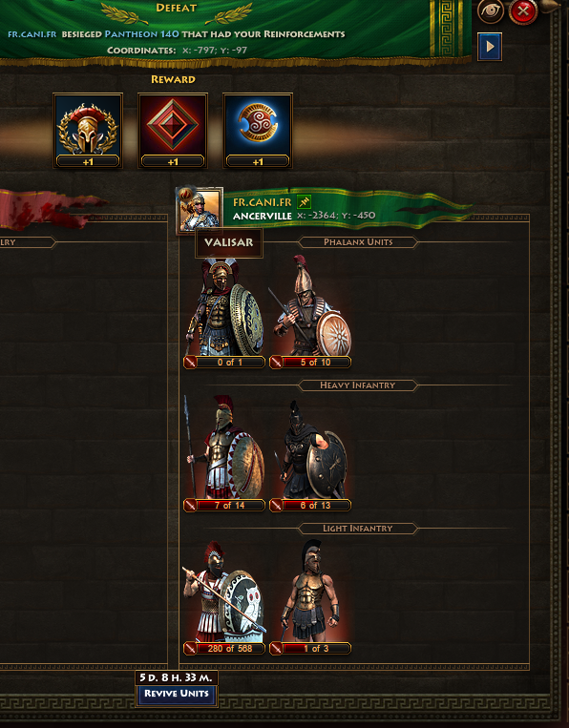569x728 pixels.
Task: Click the Valisar name label
Action: point(229,242)
